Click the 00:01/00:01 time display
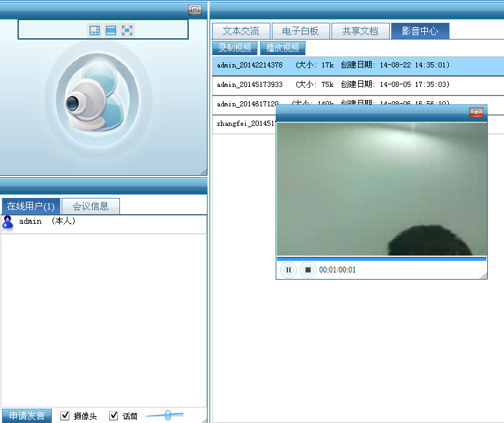Image resolution: width=504 pixels, height=423 pixels. (337, 270)
